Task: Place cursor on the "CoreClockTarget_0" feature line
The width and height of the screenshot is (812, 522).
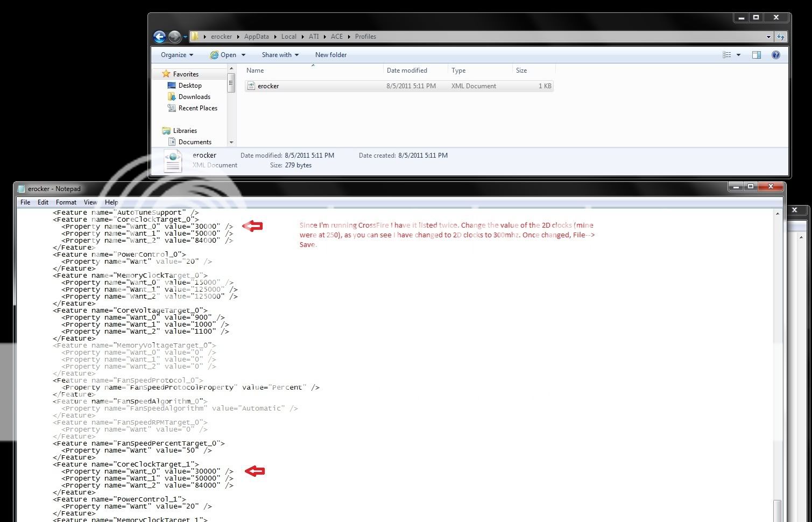Action: click(126, 220)
